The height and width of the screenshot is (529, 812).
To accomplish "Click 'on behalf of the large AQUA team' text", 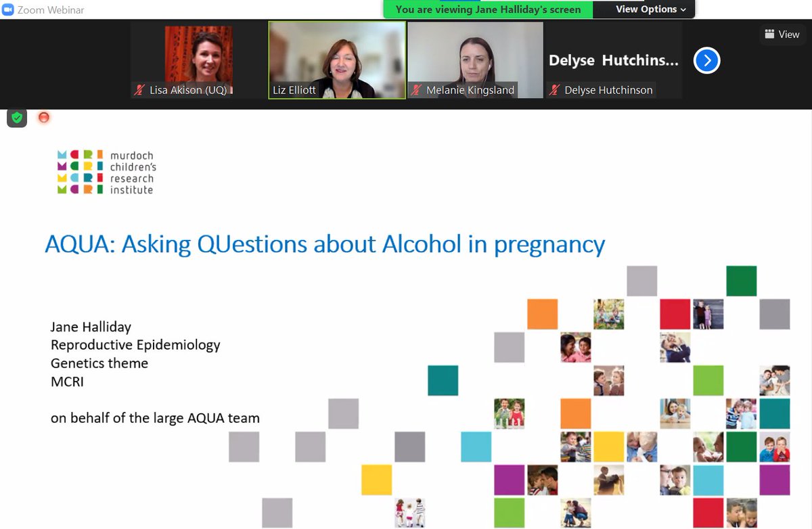I will tap(155, 418).
